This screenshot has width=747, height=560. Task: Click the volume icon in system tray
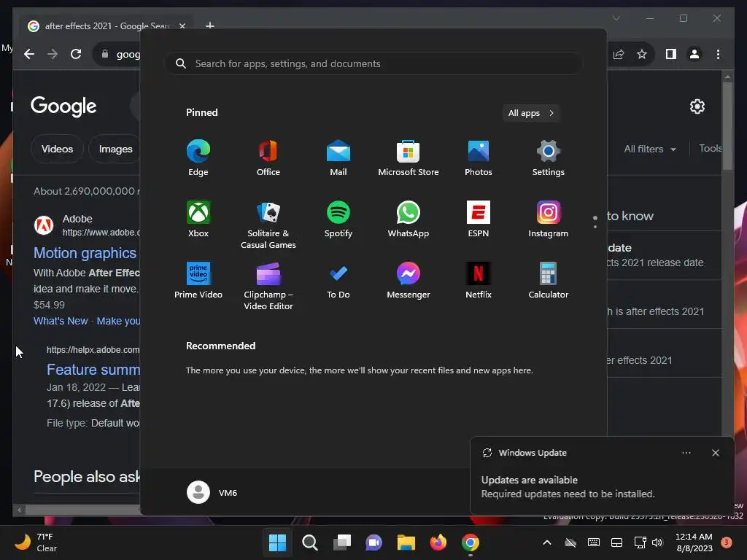coord(657,542)
